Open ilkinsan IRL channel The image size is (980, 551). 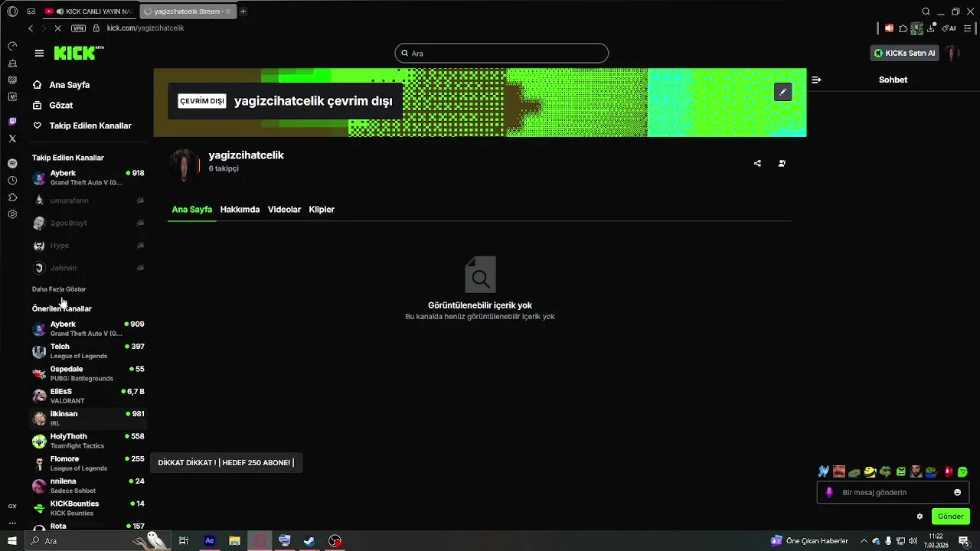[88, 419]
